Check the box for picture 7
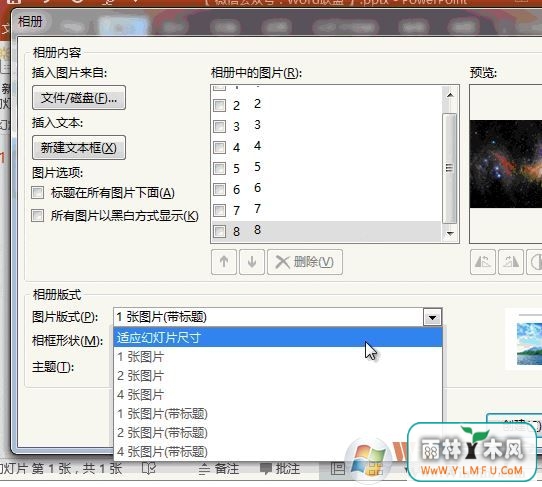 point(219,210)
